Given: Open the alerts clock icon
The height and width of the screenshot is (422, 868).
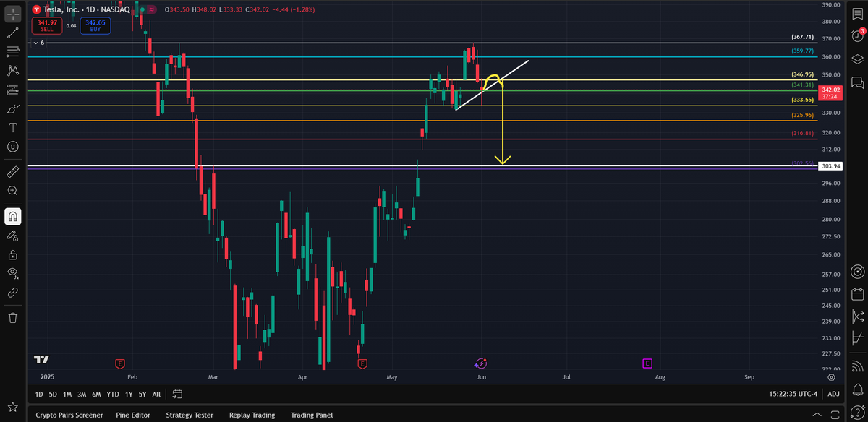Looking at the screenshot, I should click(x=858, y=35).
